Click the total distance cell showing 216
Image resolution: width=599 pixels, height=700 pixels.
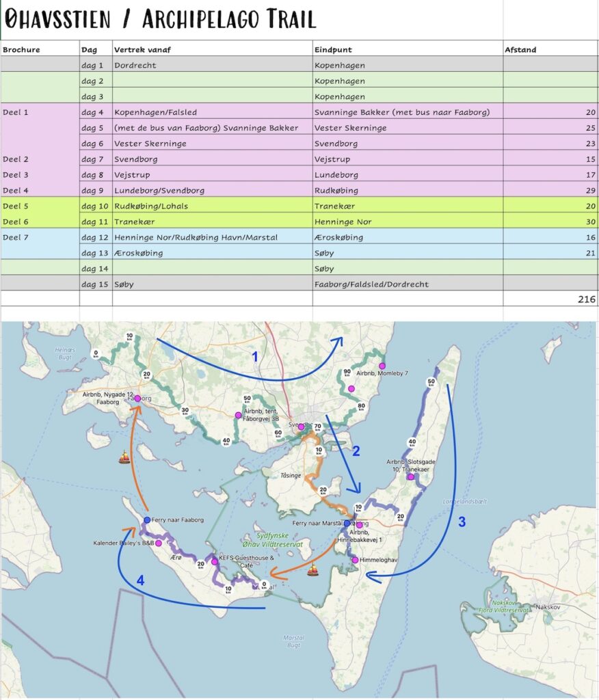(550, 299)
